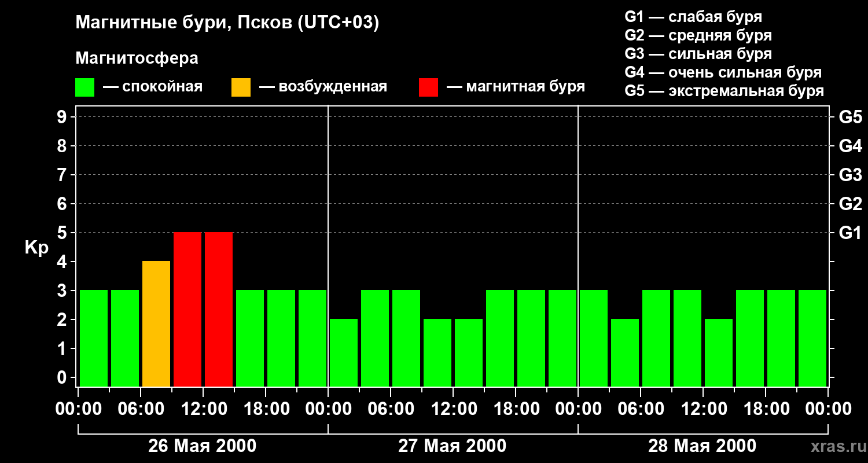Click the 'G3' tick label on the right axis
This screenshot has width=868, height=463.
click(850, 175)
